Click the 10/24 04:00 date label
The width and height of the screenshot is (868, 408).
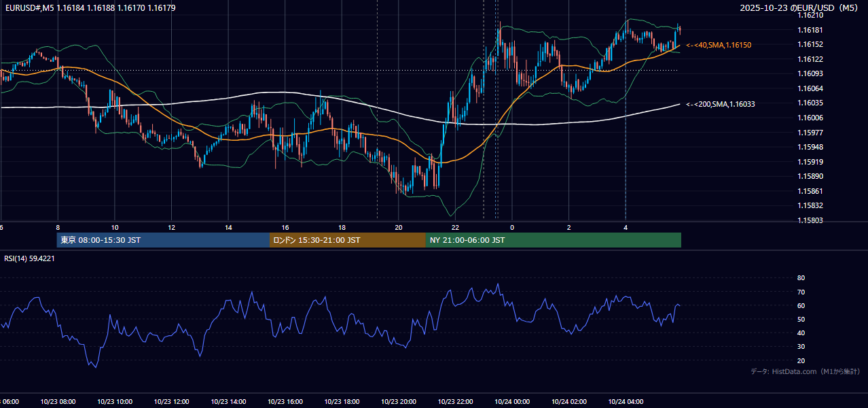pos(626,402)
